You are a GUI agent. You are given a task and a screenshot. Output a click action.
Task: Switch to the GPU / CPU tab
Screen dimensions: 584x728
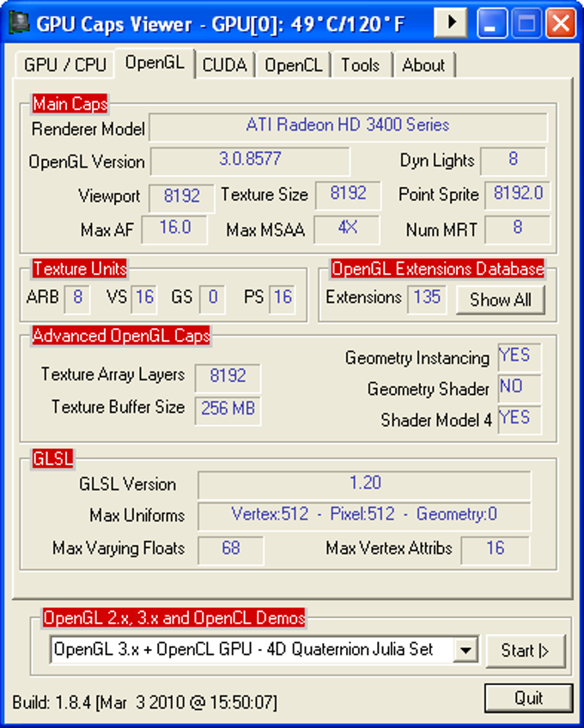tap(65, 65)
